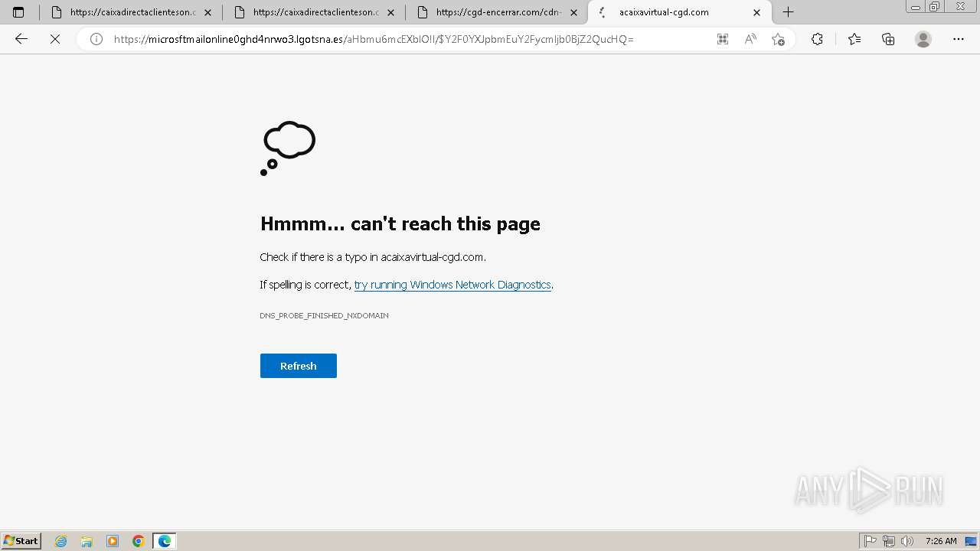Launch Chrome from taskbar

pos(139,541)
